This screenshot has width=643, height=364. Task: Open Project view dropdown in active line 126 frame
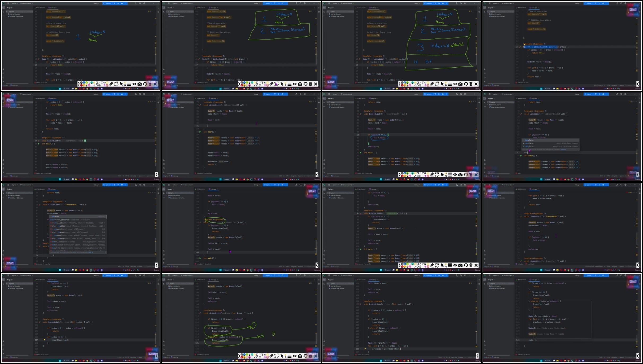coord(331,280)
